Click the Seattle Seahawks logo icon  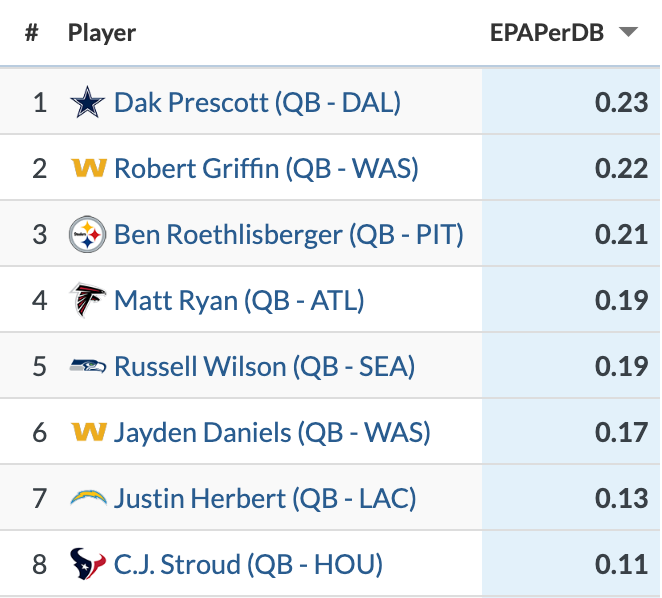(x=88, y=366)
